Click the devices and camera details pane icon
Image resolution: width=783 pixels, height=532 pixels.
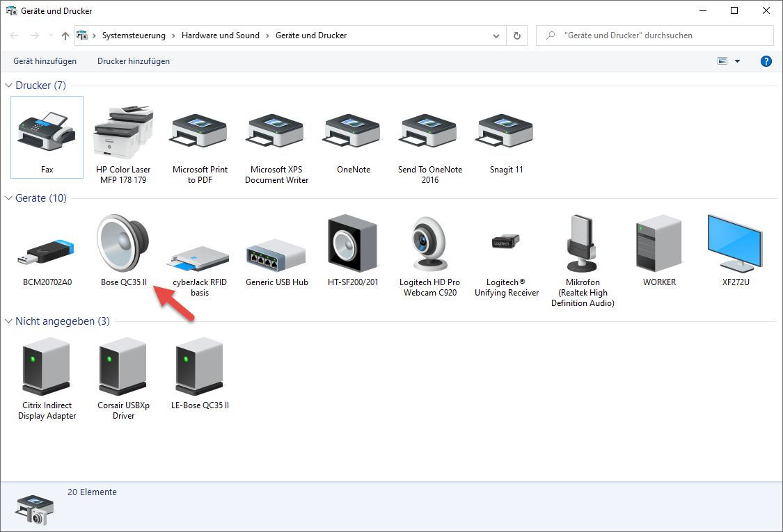tap(35, 510)
